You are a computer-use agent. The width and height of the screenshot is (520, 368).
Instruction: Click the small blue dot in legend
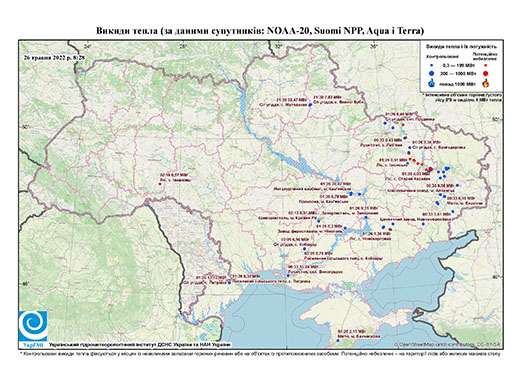tap(432, 65)
